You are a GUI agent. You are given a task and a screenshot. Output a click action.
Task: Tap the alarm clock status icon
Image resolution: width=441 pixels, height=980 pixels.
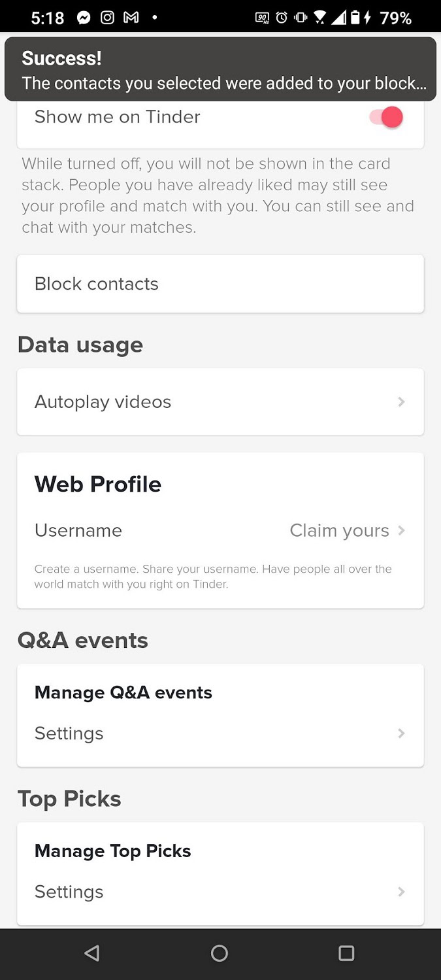click(282, 18)
